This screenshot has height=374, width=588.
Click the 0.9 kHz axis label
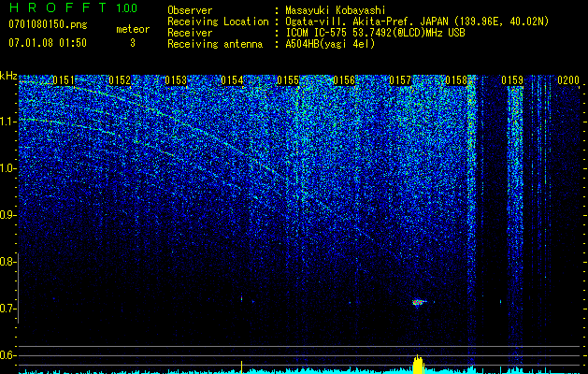click(x=7, y=215)
